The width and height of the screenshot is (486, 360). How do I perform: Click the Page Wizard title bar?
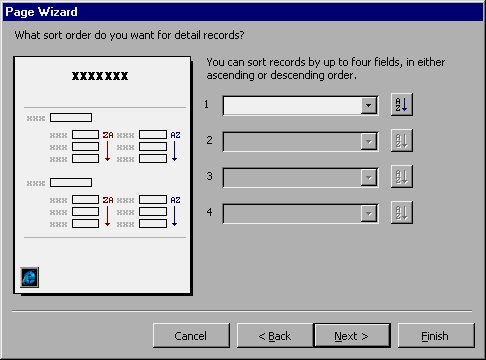[243, 12]
